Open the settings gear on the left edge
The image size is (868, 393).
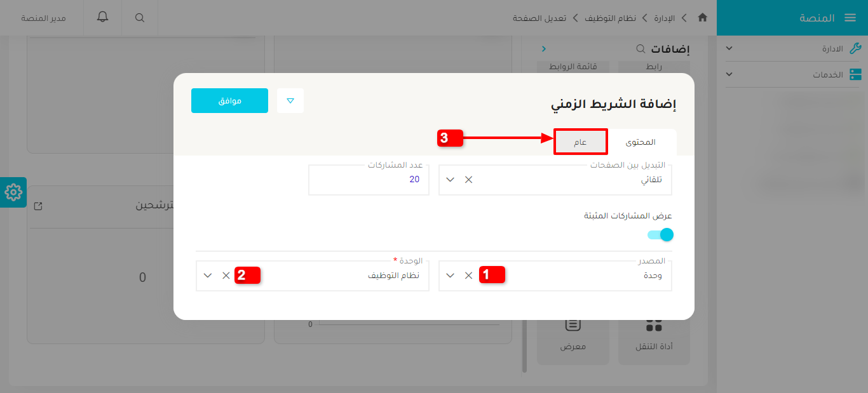[x=13, y=192]
